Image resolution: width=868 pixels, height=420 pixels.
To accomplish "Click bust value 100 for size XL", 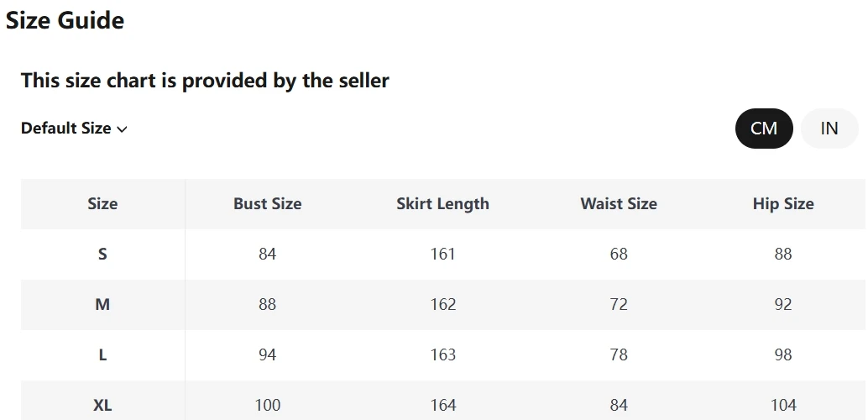I will click(267, 405).
